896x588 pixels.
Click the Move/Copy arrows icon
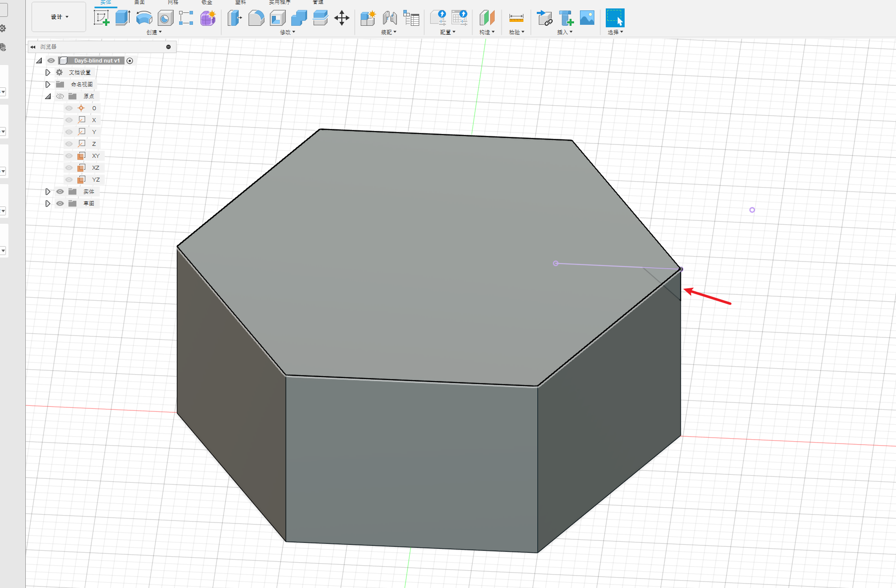pos(342,18)
